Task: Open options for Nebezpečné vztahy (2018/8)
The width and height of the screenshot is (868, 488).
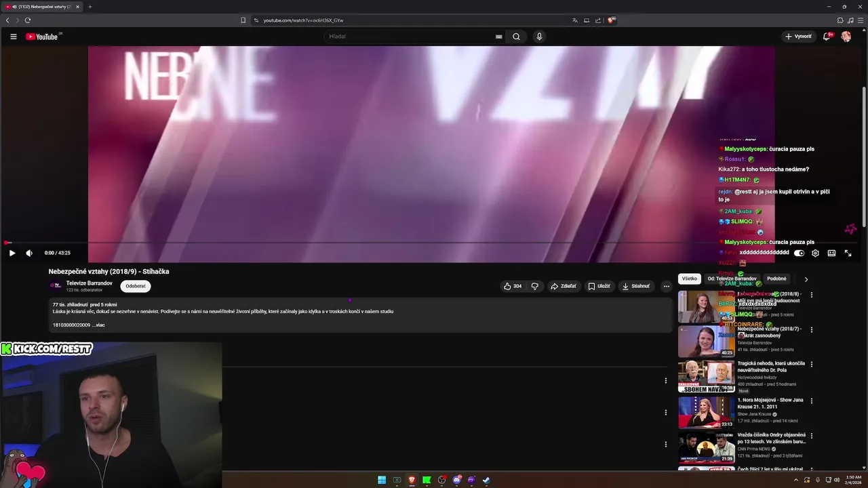Action: pyautogui.click(x=811, y=295)
